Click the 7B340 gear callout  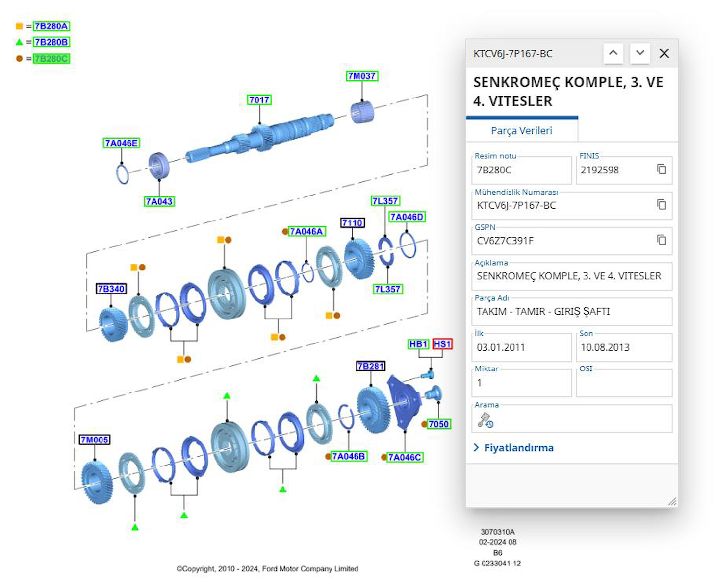[x=111, y=289]
